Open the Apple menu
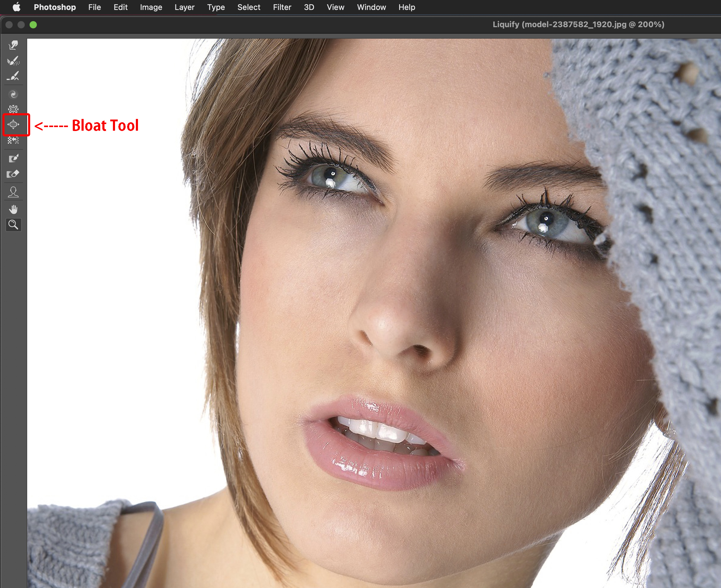Screen dimensions: 721x588 click(x=16, y=7)
